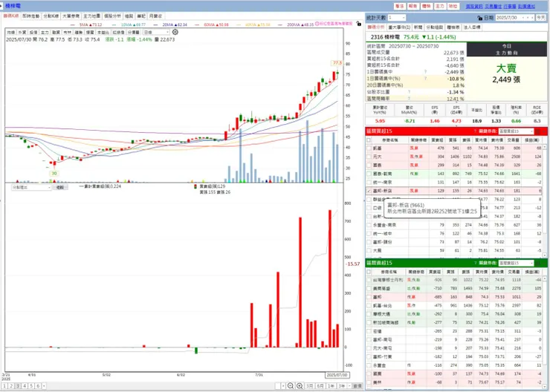Click the red 體檢 button at the top

pos(426,6)
